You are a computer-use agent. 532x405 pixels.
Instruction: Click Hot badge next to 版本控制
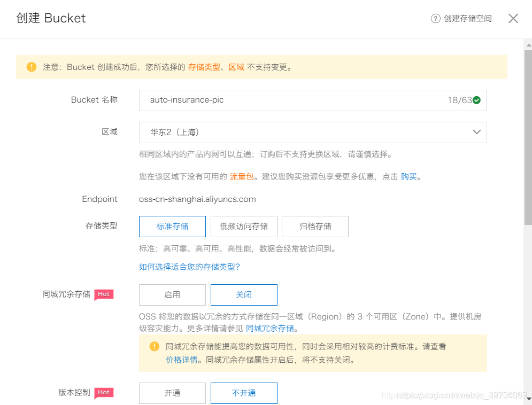[104, 393]
